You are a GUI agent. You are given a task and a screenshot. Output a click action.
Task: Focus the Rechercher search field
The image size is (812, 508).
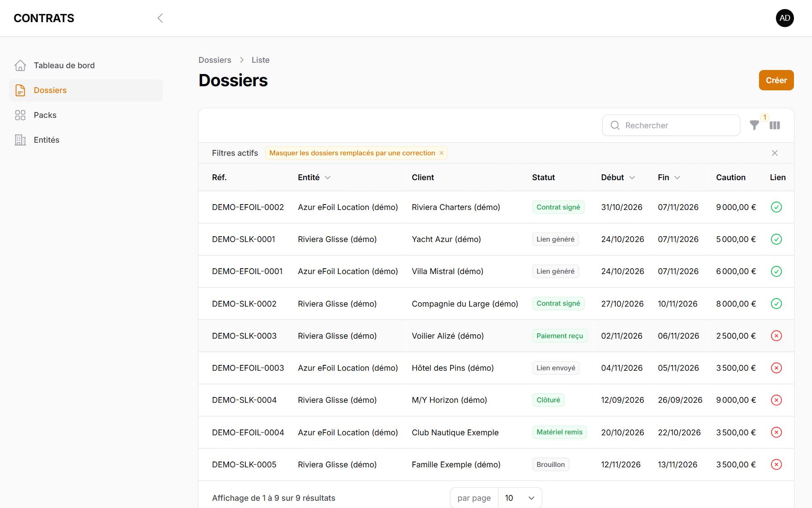tap(671, 126)
